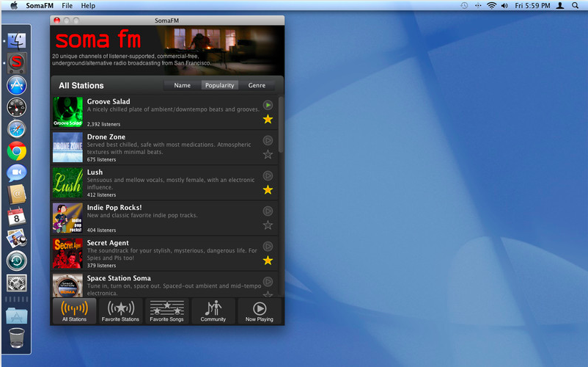Play the Indie Pop Rocks! station
588x367 pixels.
coord(268,211)
